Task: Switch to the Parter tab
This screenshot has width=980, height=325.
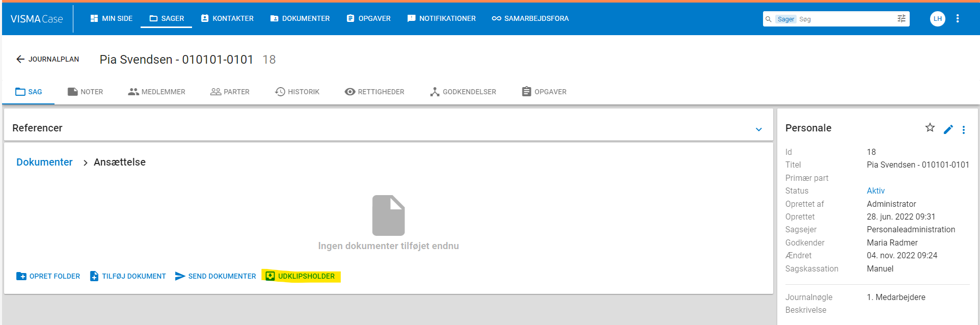Action: (230, 92)
